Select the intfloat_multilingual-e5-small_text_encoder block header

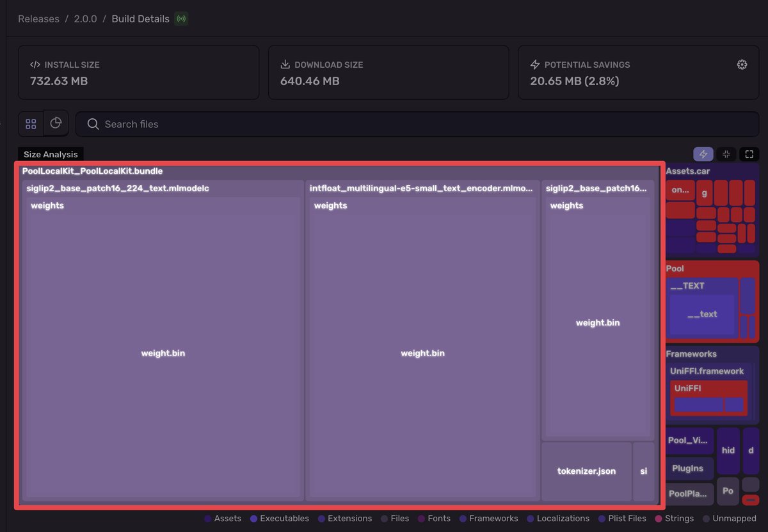coord(421,189)
